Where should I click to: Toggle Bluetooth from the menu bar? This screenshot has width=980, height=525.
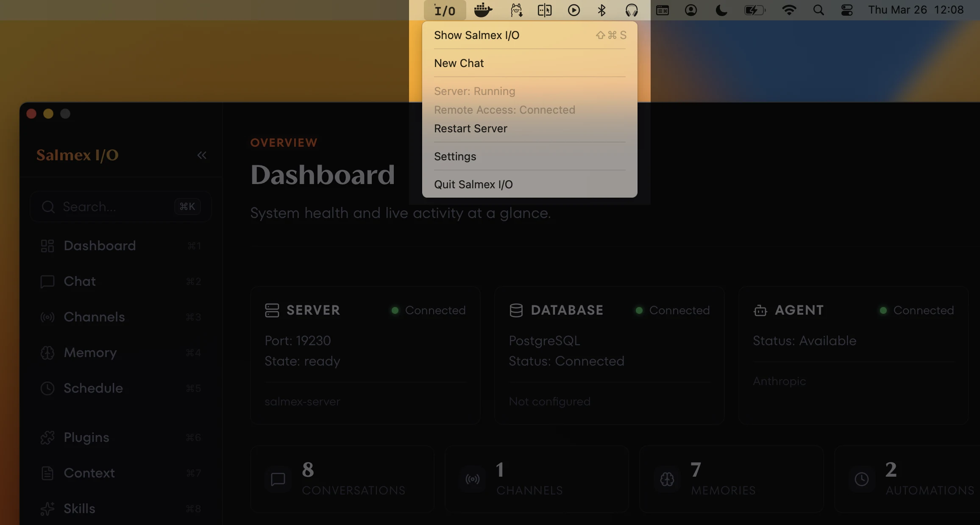[602, 10]
